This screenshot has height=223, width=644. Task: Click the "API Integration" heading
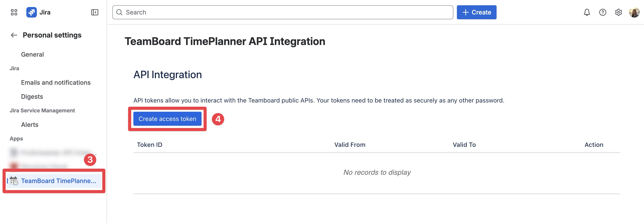tap(168, 75)
